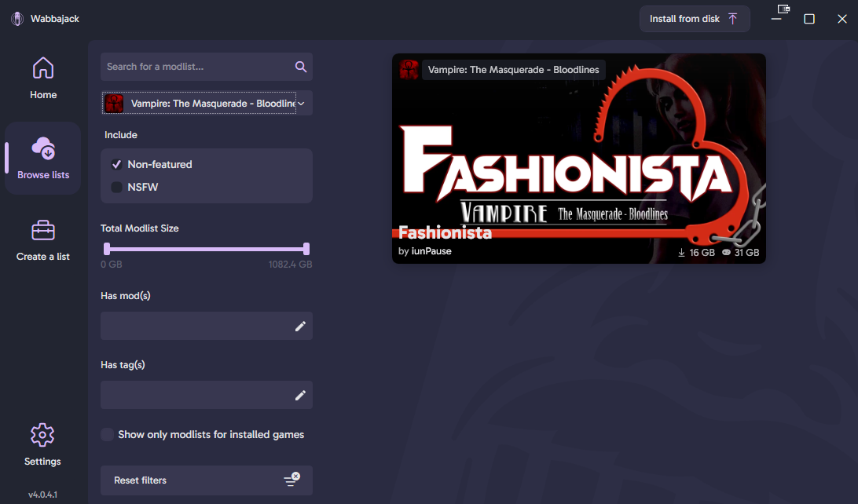
Task: Expand the game selection dropdown
Action: [x=300, y=103]
